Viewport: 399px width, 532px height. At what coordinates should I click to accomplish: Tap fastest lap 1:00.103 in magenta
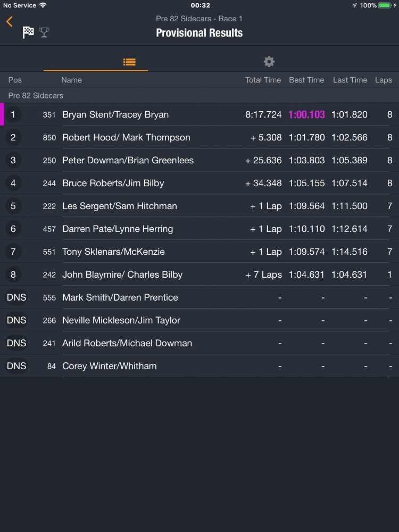[x=306, y=114]
